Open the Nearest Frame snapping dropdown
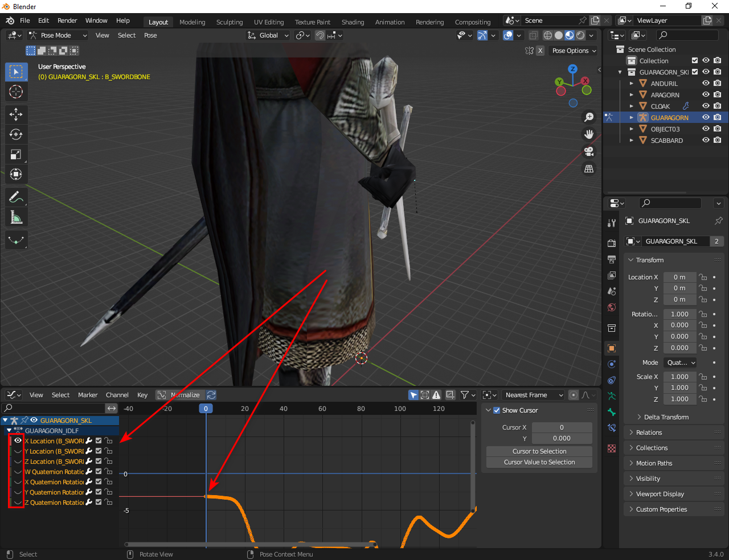This screenshot has height=560, width=729. [533, 395]
